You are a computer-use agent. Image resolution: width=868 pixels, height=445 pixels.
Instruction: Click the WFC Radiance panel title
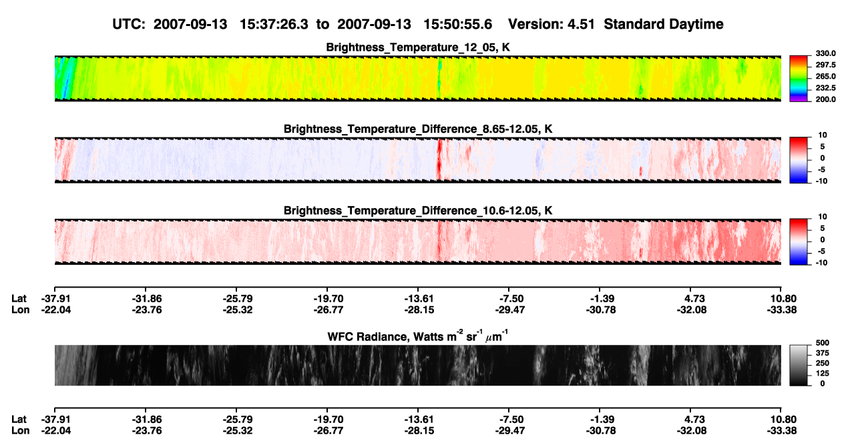coord(418,336)
